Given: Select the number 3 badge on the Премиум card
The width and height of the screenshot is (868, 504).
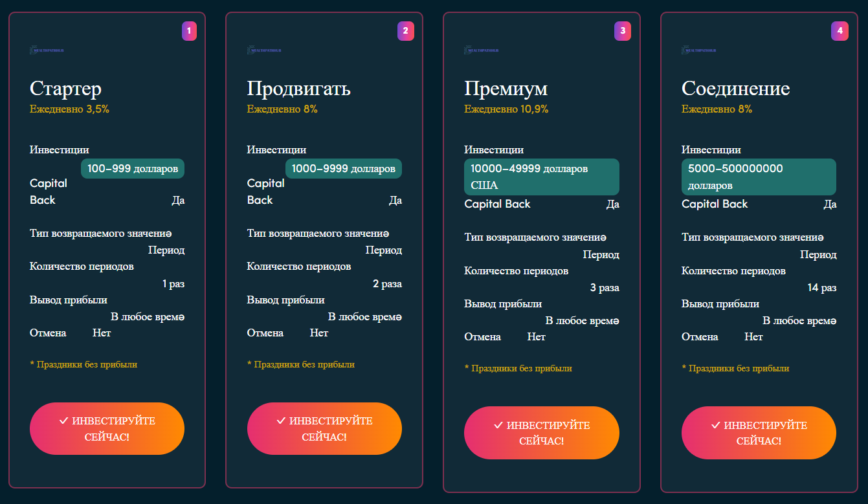Looking at the screenshot, I should (623, 30).
